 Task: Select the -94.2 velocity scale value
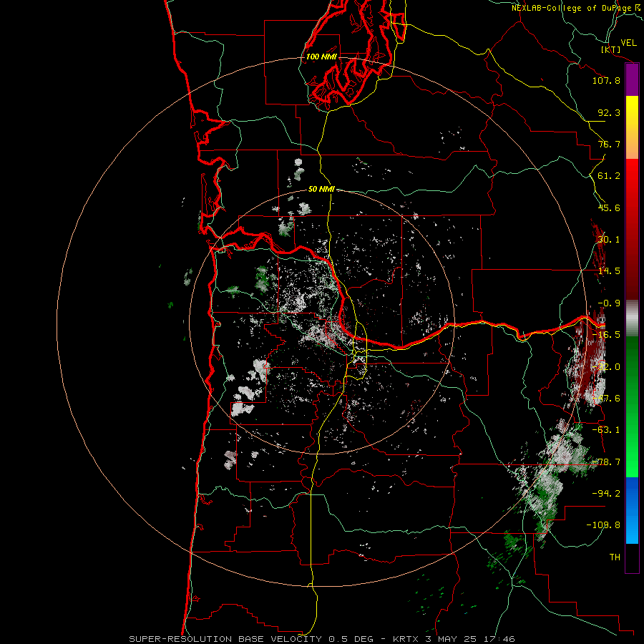pyautogui.click(x=606, y=493)
